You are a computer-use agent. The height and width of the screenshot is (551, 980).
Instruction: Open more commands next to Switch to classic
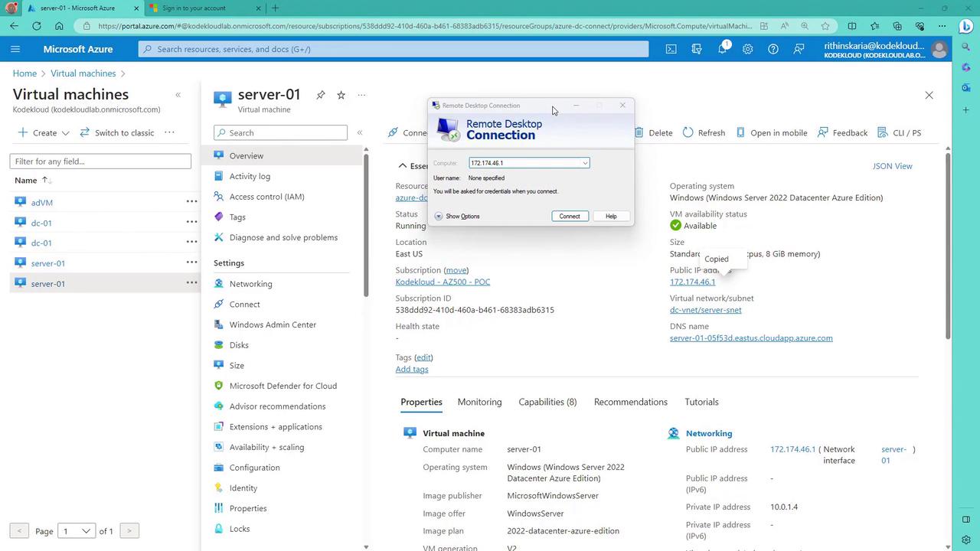pos(169,132)
